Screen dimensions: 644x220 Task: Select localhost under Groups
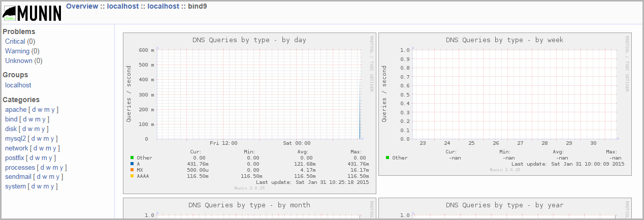(18, 85)
